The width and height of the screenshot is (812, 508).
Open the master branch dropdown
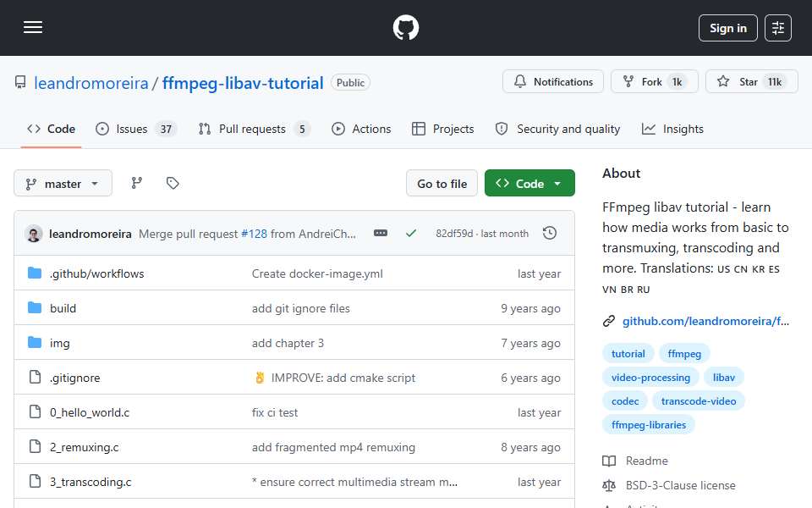(63, 184)
